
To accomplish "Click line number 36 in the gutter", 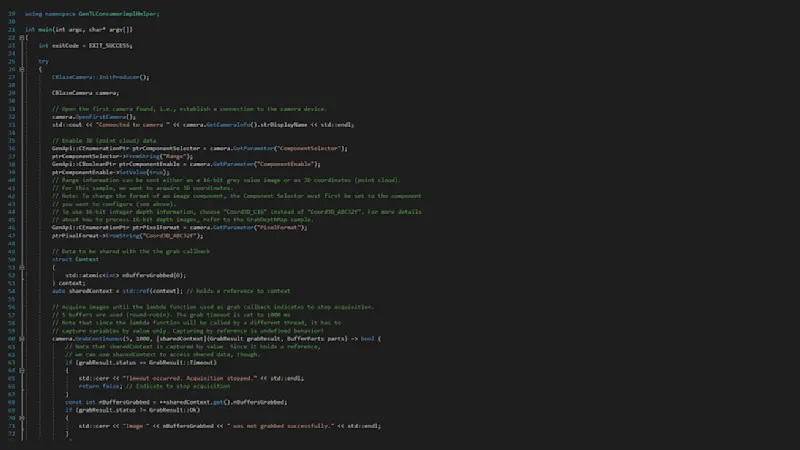I will [11, 147].
